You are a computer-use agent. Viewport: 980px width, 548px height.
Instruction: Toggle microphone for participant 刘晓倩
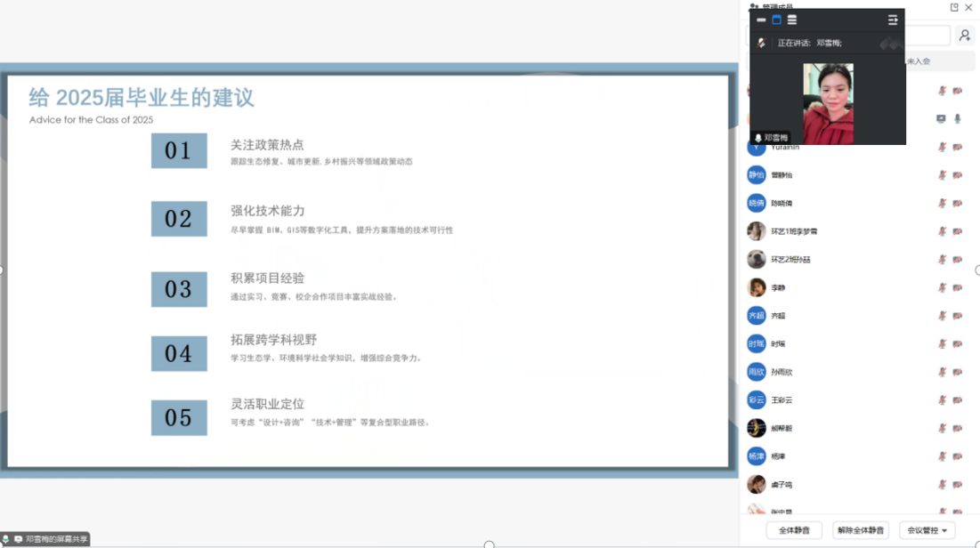click(942, 203)
